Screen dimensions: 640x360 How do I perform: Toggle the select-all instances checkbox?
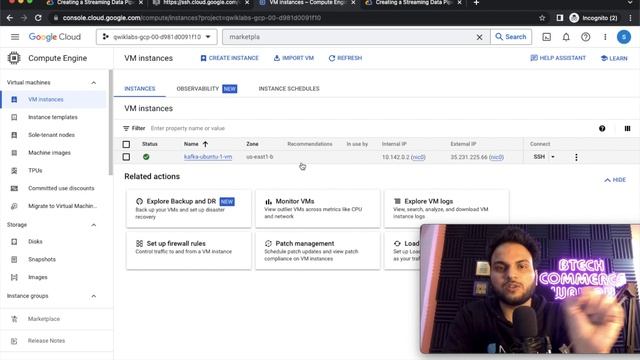[126, 144]
